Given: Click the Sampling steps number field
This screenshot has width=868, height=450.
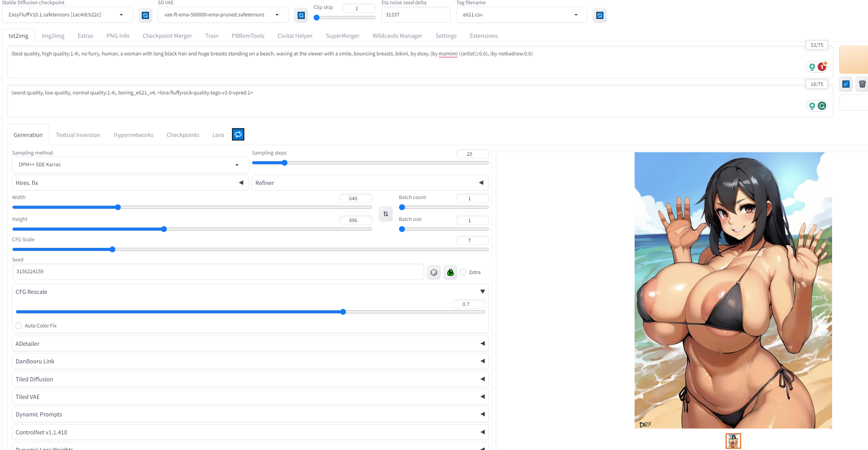Looking at the screenshot, I should tap(472, 154).
